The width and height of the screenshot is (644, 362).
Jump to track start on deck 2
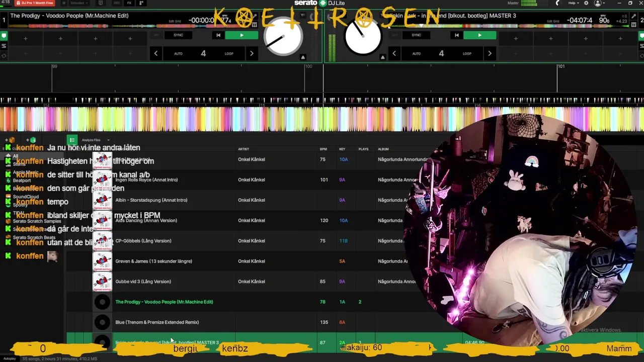[x=456, y=35]
